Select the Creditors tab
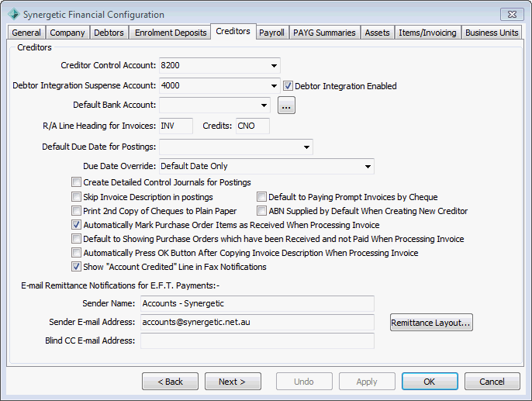The width and height of the screenshot is (532, 401). [x=233, y=31]
